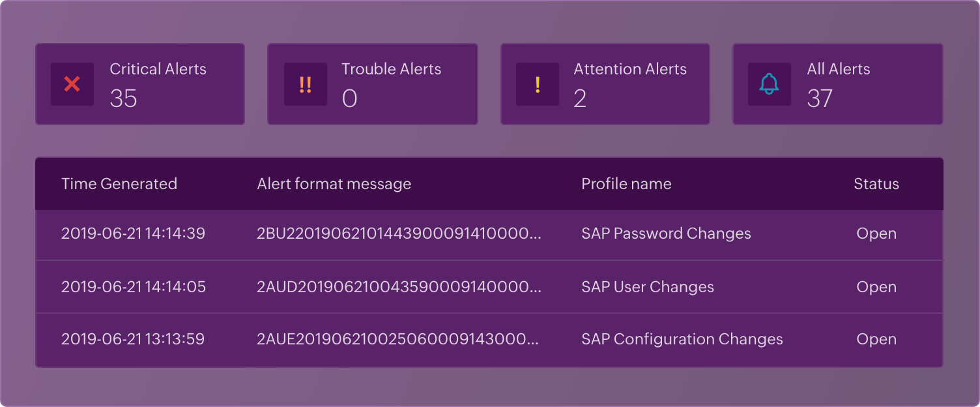Click the alert message starting with 2BU2
Image resolution: width=980 pixels, height=407 pixels.
point(399,234)
